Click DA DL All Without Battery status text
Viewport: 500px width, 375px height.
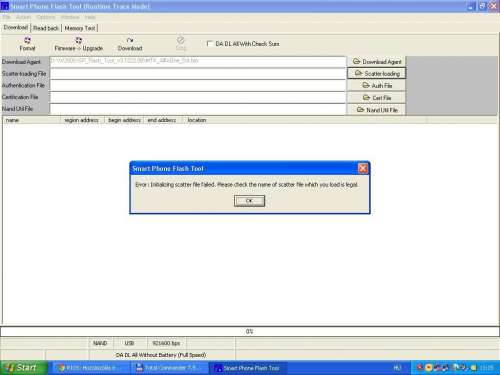click(161, 355)
